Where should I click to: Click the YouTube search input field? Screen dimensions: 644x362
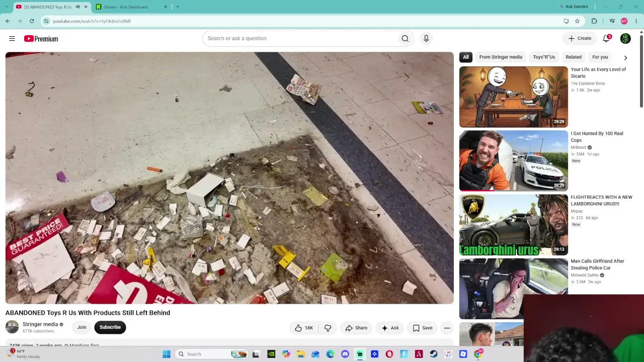point(300,38)
